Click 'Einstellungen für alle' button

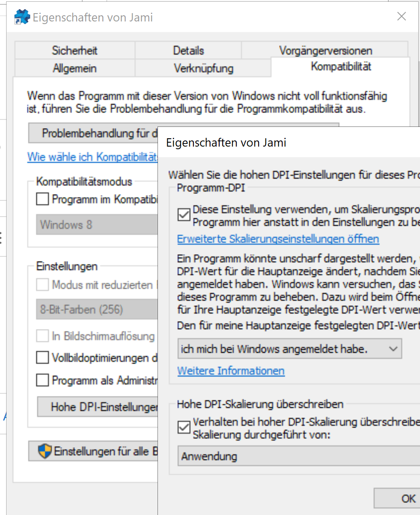click(x=93, y=451)
